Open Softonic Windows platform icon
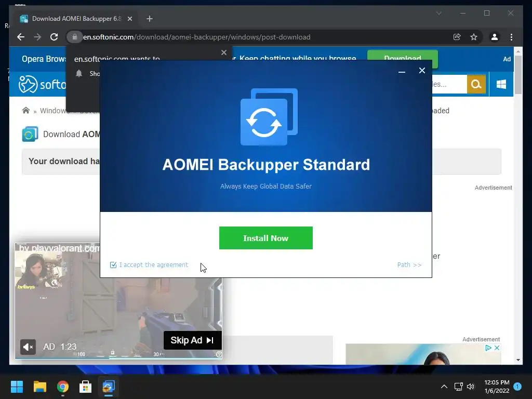The image size is (532, 399). click(x=501, y=84)
